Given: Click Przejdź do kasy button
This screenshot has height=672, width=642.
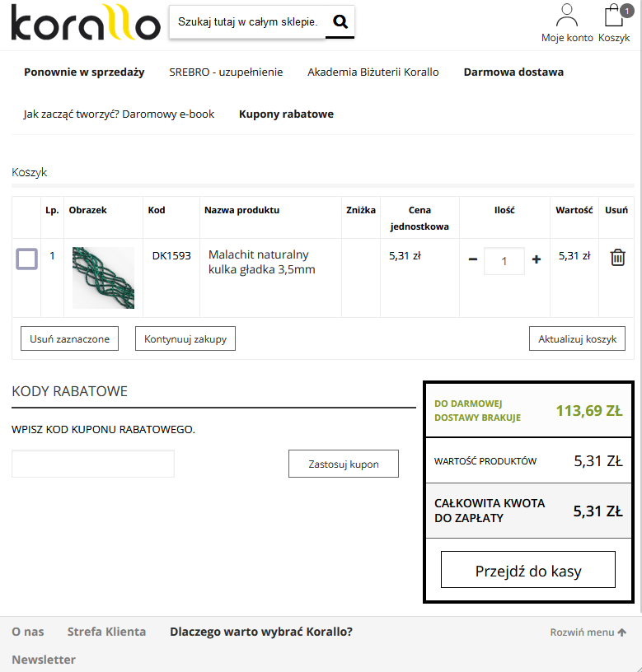Looking at the screenshot, I should click(x=528, y=570).
